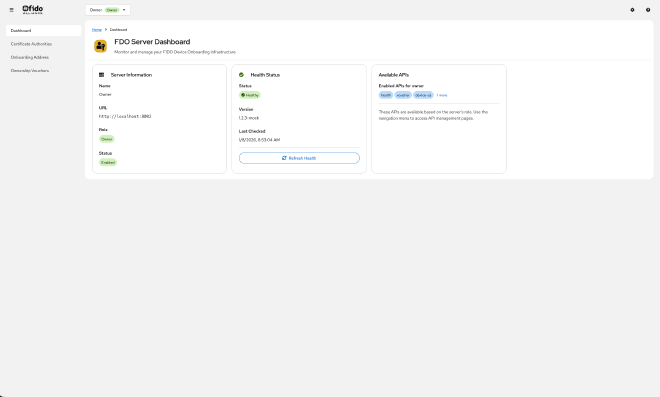Click the '1 more' APIs link

[x=442, y=95]
